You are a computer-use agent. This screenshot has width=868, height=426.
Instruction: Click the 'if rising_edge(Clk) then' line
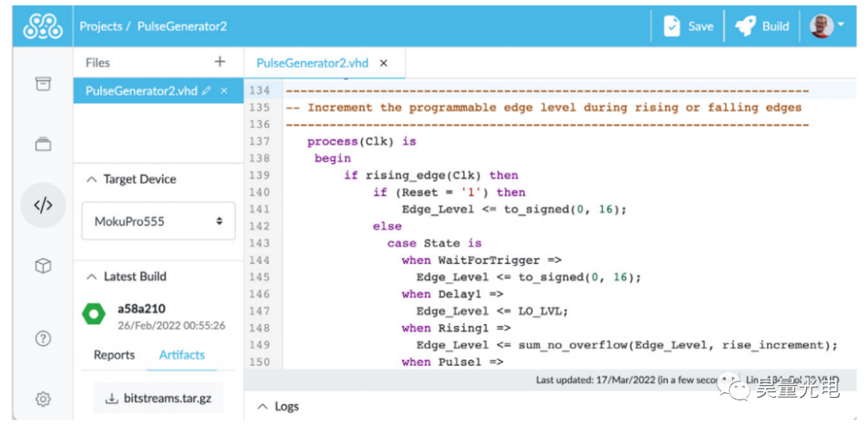pos(431,175)
